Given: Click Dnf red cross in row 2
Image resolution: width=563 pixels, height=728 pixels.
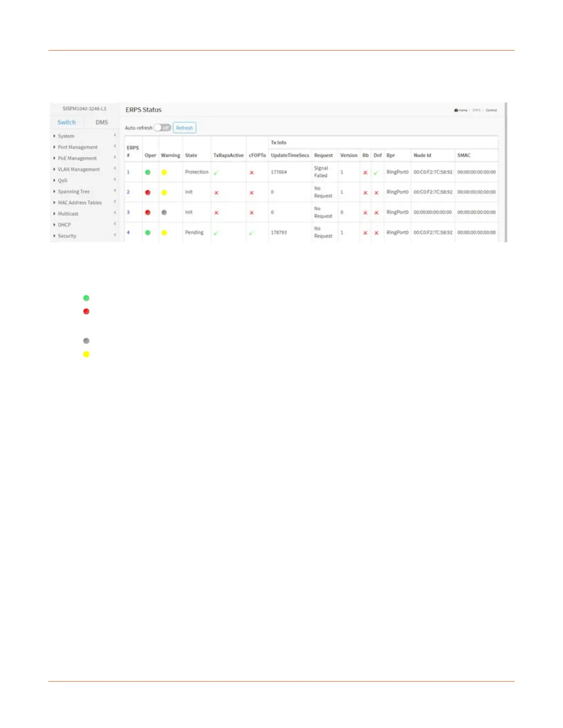Looking at the screenshot, I should 376,193.
